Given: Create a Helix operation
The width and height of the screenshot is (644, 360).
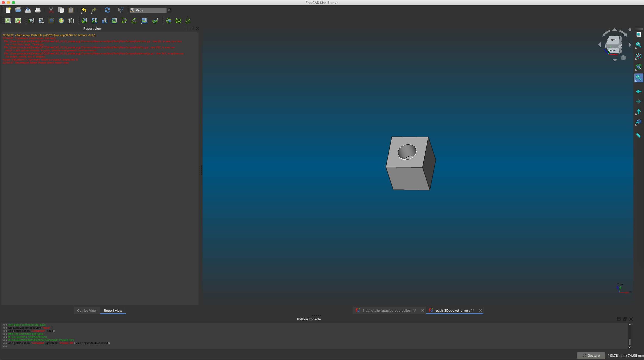Looking at the screenshot, I should (124, 21).
